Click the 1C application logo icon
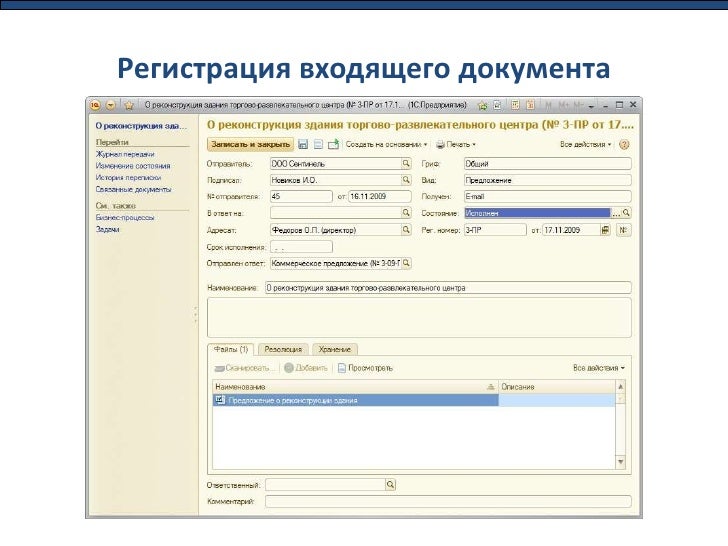The image size is (728, 546). pyautogui.click(x=95, y=105)
